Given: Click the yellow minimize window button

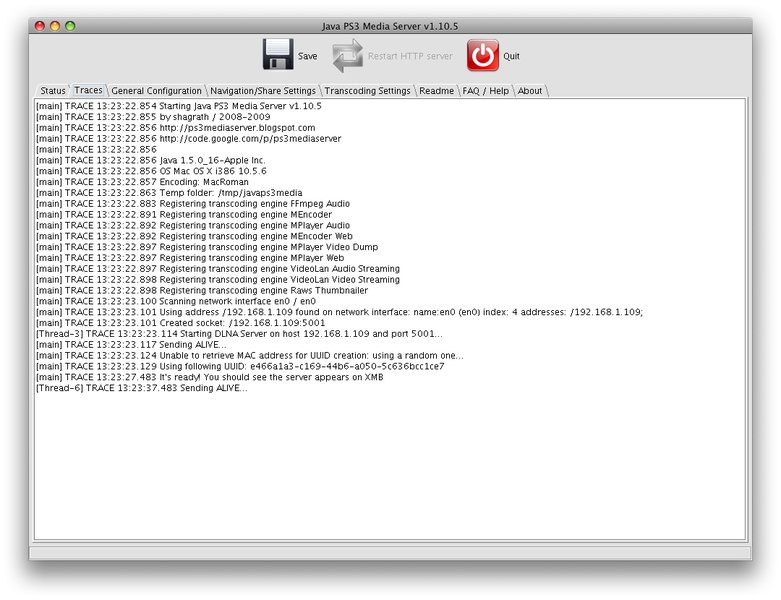Looking at the screenshot, I should click(55, 26).
